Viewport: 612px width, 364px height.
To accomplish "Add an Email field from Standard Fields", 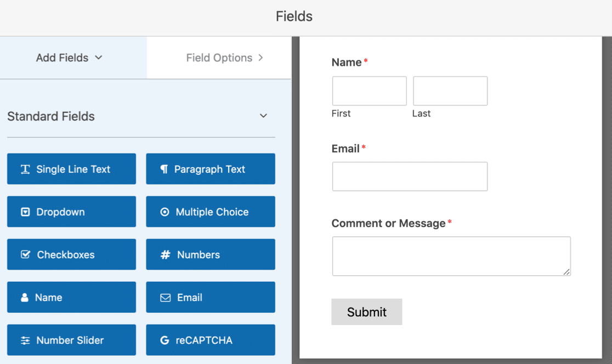I will [211, 297].
